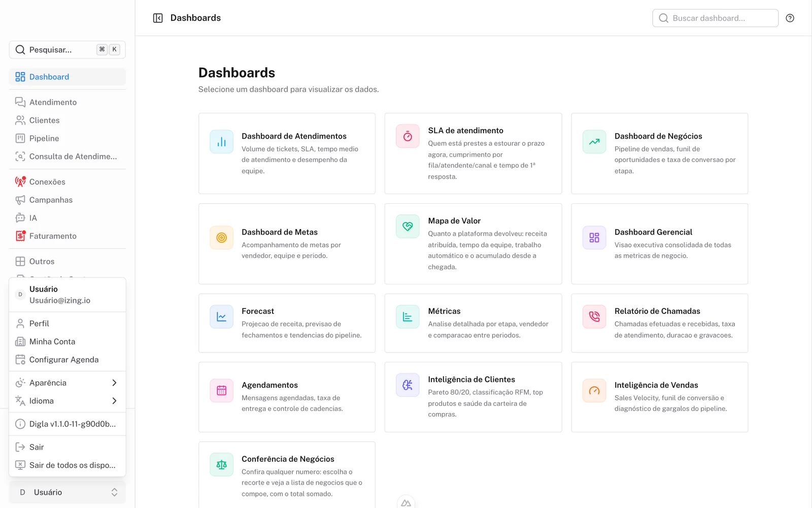The width and height of the screenshot is (812, 508).
Task: Go to Atendimento in the sidebar
Action: pos(67,102)
